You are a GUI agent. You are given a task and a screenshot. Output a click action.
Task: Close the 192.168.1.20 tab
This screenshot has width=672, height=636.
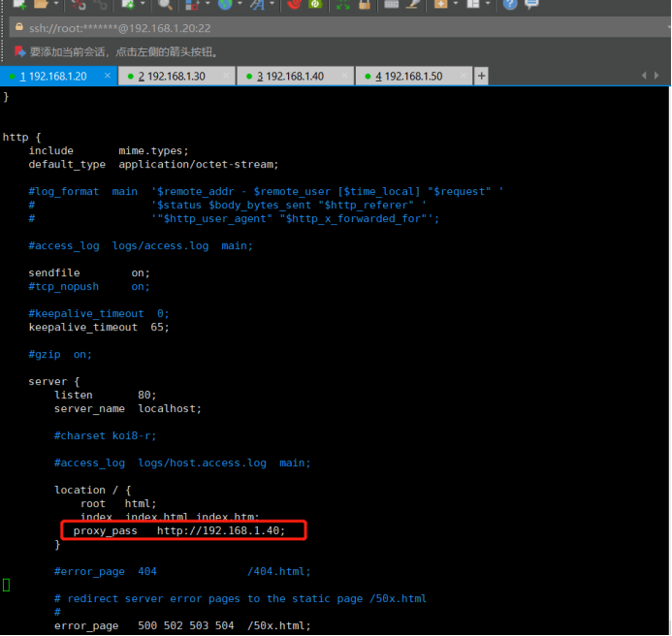point(107,76)
